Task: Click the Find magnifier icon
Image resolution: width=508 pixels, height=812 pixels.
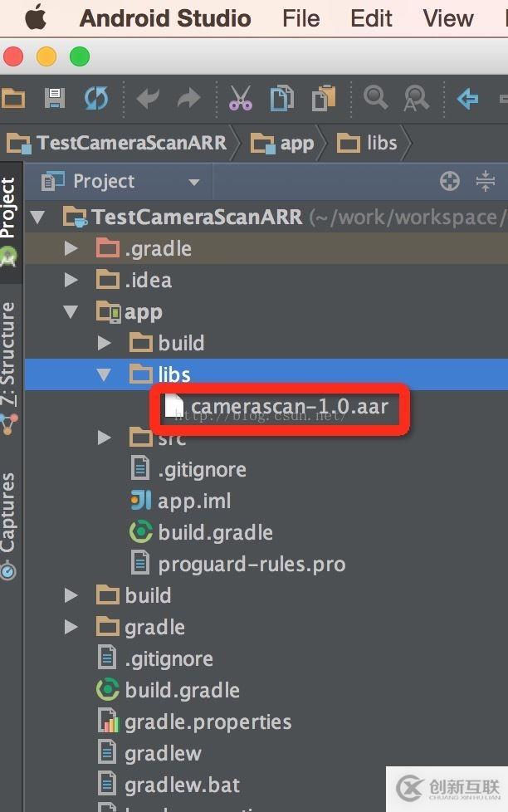Action: pos(375,97)
